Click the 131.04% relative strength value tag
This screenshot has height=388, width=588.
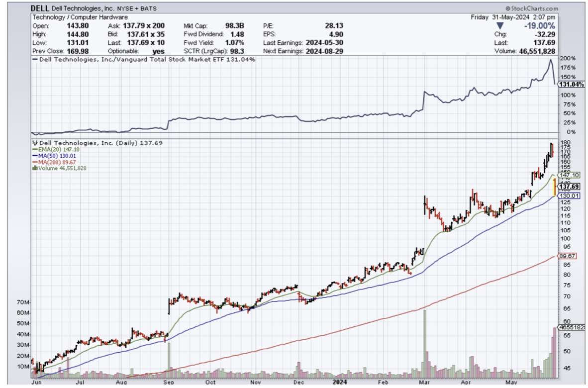click(571, 85)
